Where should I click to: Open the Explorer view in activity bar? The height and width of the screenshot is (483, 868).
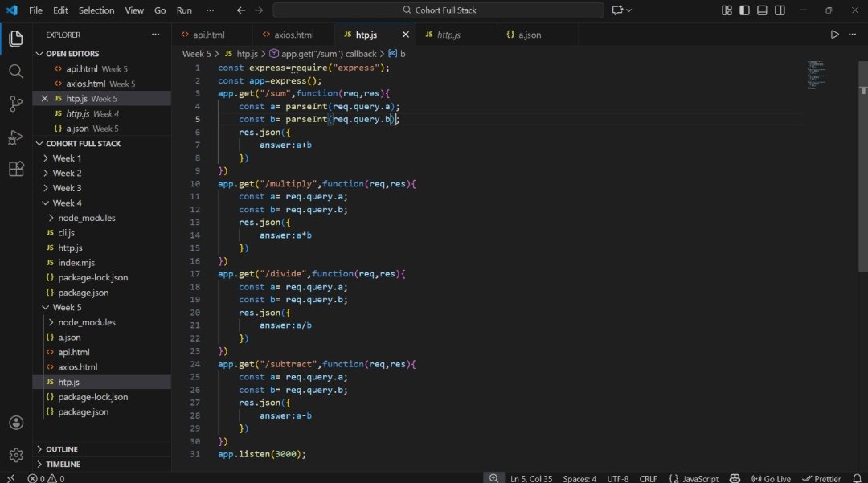(x=16, y=39)
